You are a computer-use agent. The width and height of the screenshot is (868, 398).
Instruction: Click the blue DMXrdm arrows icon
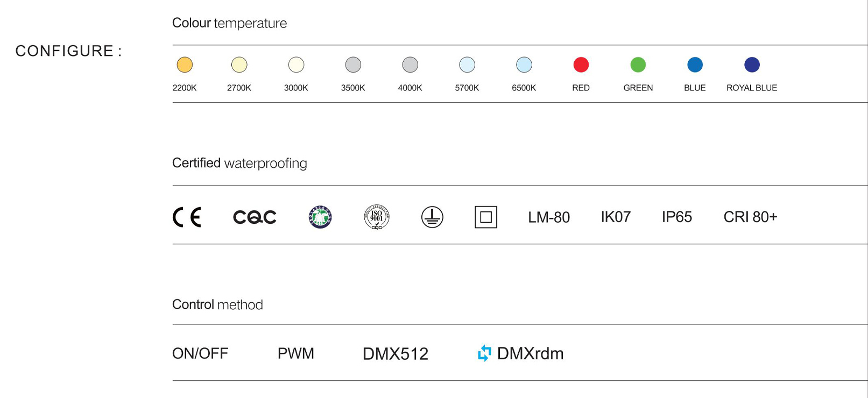[485, 353]
